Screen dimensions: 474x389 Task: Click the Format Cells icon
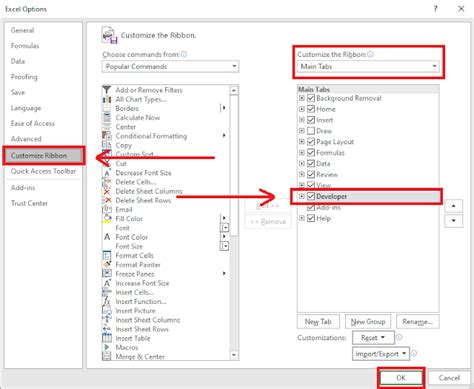point(106,255)
